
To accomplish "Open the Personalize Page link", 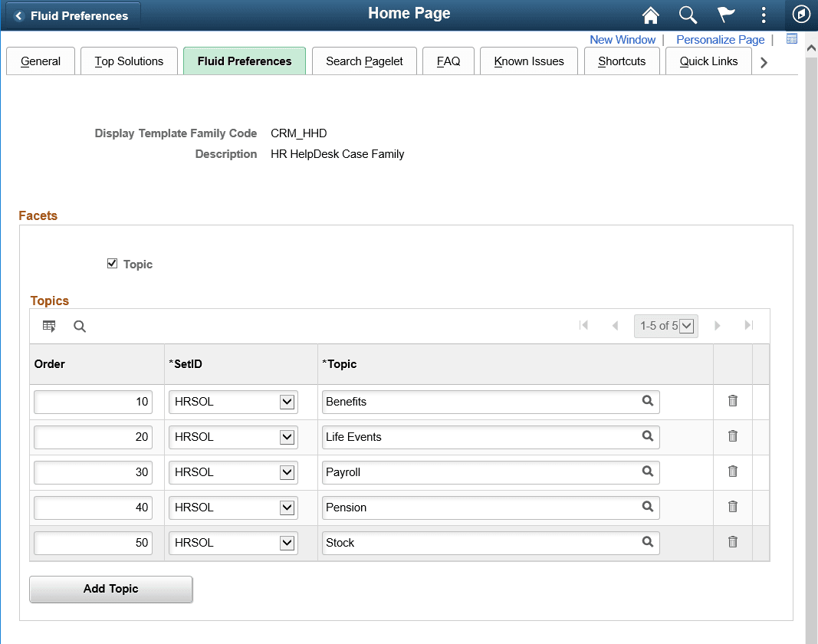I will 719,39.
